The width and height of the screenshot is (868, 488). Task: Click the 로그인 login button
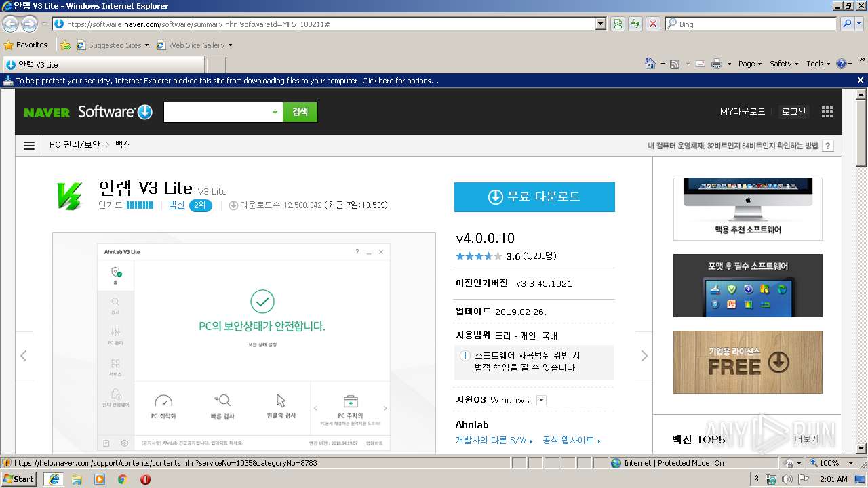tap(793, 112)
